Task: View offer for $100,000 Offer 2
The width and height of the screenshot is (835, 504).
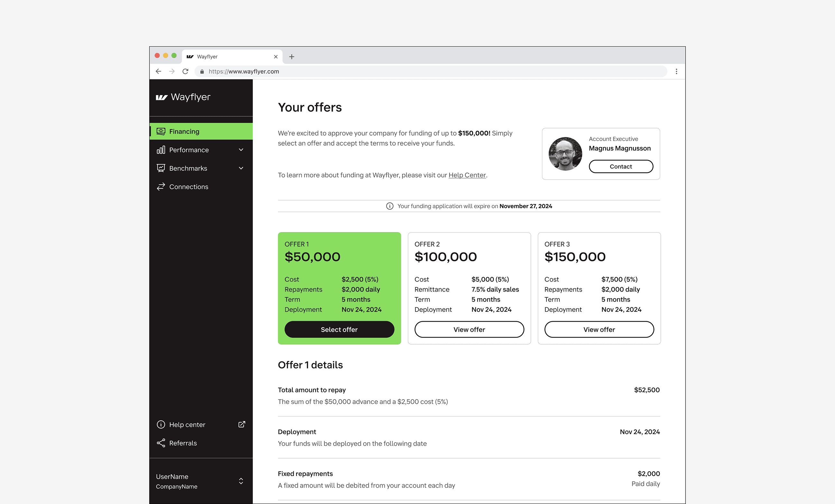Action: coord(469,329)
